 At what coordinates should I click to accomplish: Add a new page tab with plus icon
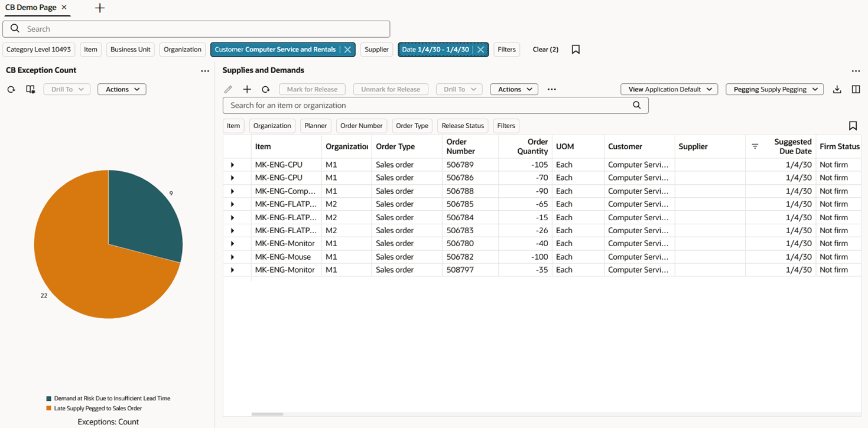click(x=100, y=8)
